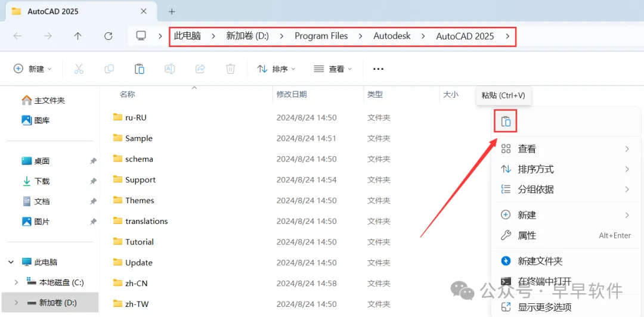Refresh the current folder view
This screenshot has width=644, height=317.
click(x=109, y=36)
